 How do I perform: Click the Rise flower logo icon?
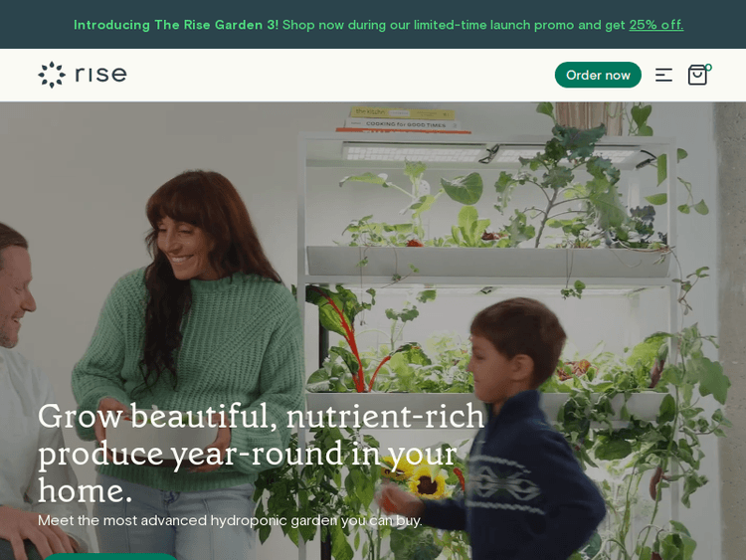[52, 75]
